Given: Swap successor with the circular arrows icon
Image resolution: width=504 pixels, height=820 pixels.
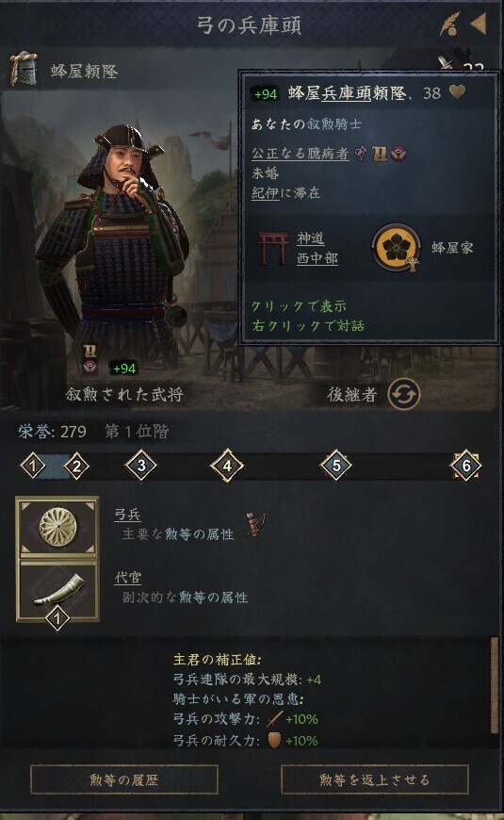Looking at the screenshot, I should [x=404, y=394].
